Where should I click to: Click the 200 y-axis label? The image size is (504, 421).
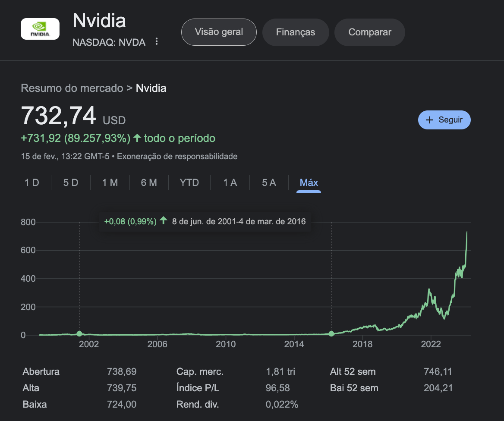point(28,307)
